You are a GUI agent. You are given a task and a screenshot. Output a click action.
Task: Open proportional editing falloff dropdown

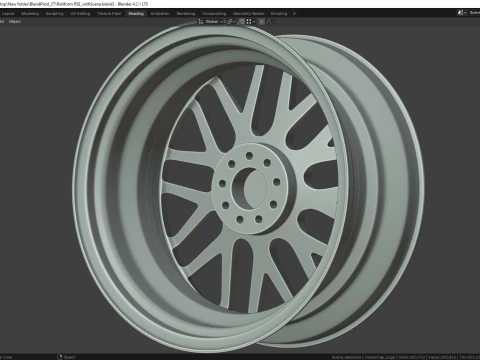click(271, 22)
